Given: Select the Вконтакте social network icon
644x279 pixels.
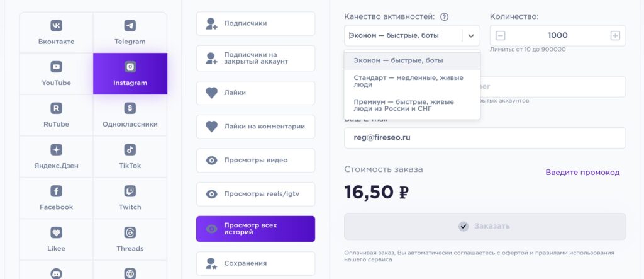Looking at the screenshot, I should pyautogui.click(x=57, y=26).
